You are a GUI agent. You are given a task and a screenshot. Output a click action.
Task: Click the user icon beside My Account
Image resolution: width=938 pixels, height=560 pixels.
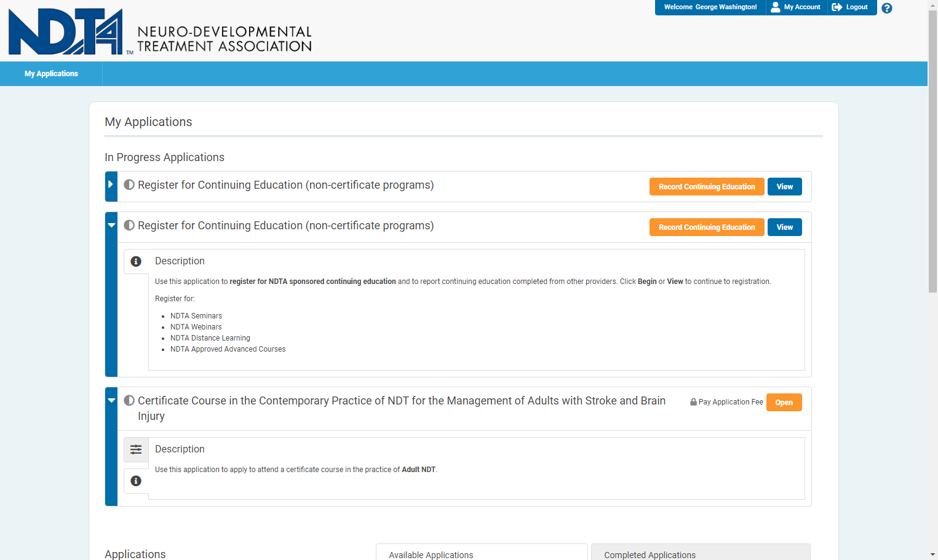tap(776, 7)
